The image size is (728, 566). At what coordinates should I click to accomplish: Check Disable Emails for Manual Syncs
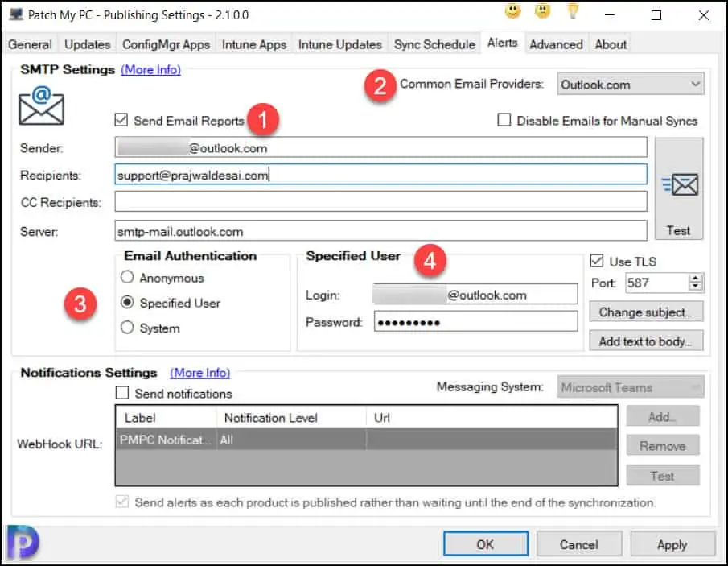tap(504, 120)
